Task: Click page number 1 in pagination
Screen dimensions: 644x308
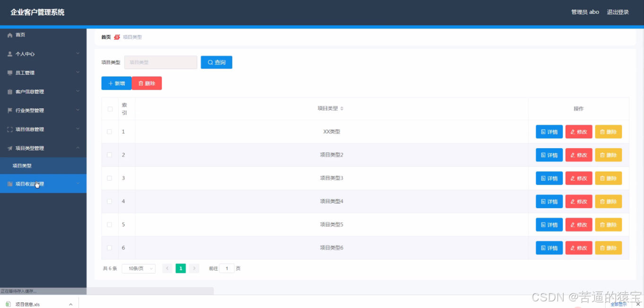Action: pyautogui.click(x=181, y=268)
